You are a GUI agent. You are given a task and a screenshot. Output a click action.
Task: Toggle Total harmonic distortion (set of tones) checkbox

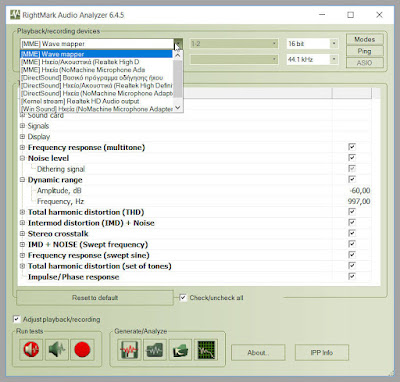pos(352,266)
